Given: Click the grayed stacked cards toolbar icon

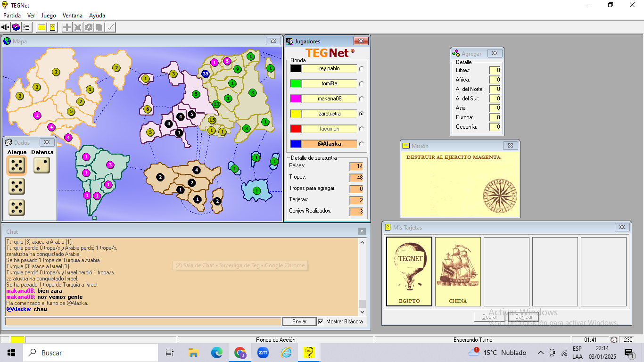Looking at the screenshot, I should (x=99, y=27).
